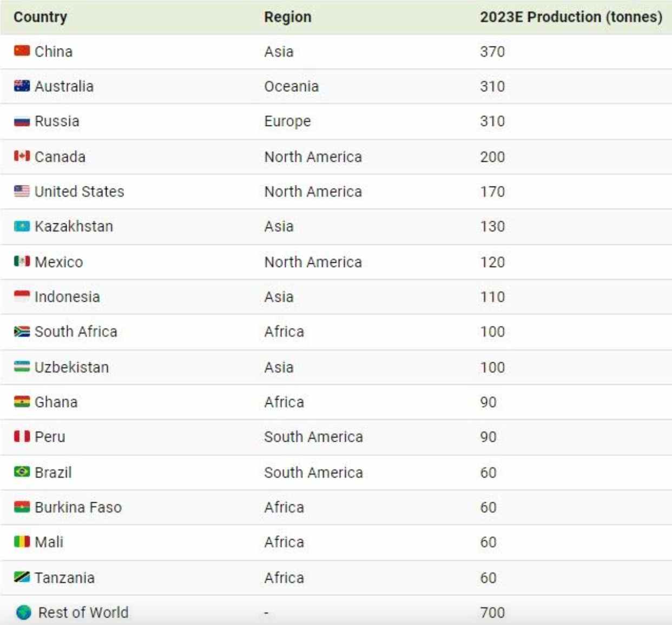This screenshot has height=625, width=672.
Task: Select the United States country name
Action: coord(80,191)
